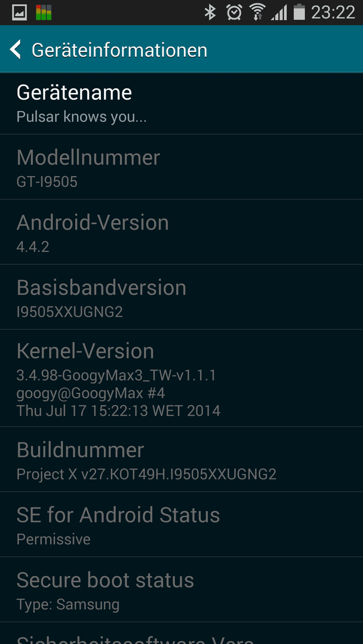Tap the alarm clock status icon
Image resolution: width=363 pixels, height=644 pixels.
click(x=234, y=13)
